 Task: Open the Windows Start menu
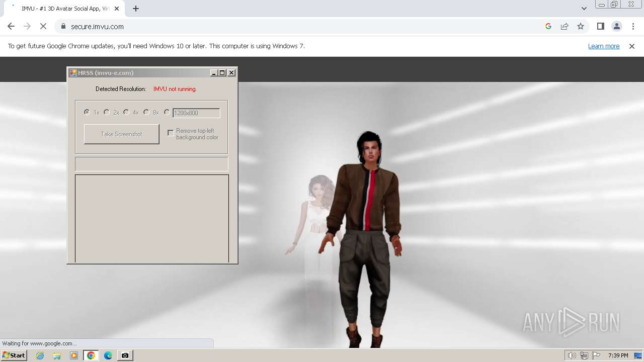(14, 355)
